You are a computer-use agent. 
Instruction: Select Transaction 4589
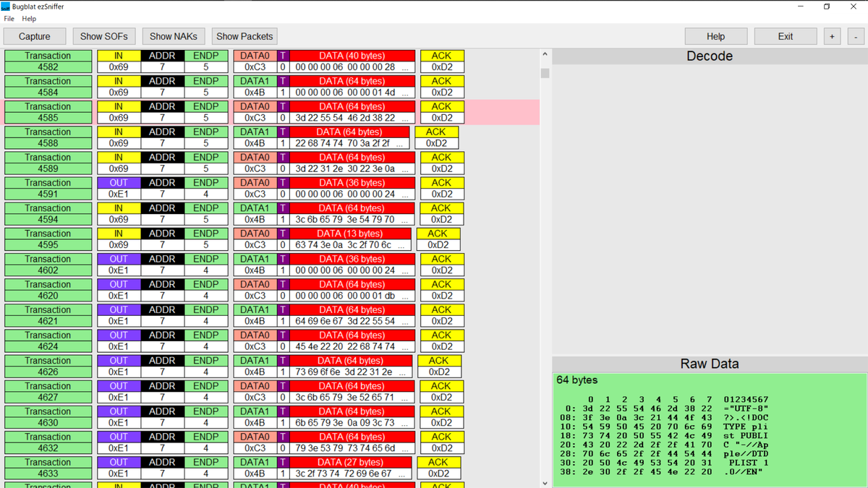pos(48,163)
